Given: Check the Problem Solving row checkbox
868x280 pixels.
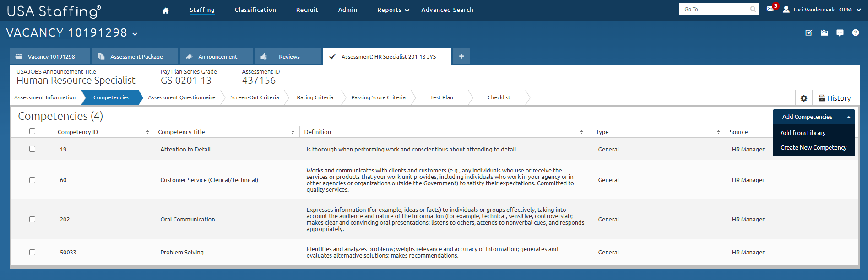Looking at the screenshot, I should point(32,253).
